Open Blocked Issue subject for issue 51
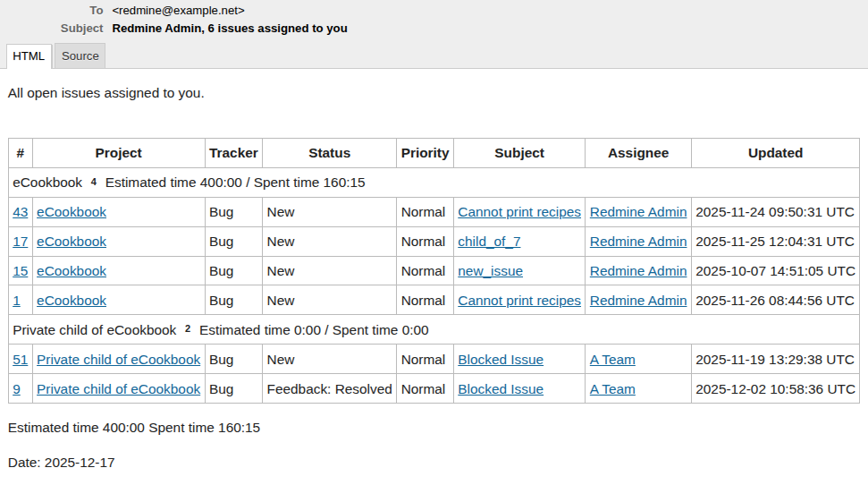The width and height of the screenshot is (868, 485). [x=501, y=360]
